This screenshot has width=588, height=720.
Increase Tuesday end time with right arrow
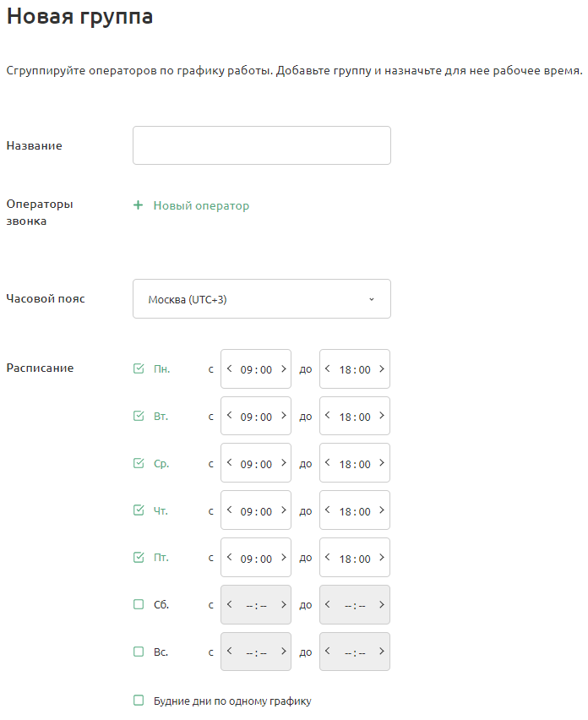click(382, 417)
